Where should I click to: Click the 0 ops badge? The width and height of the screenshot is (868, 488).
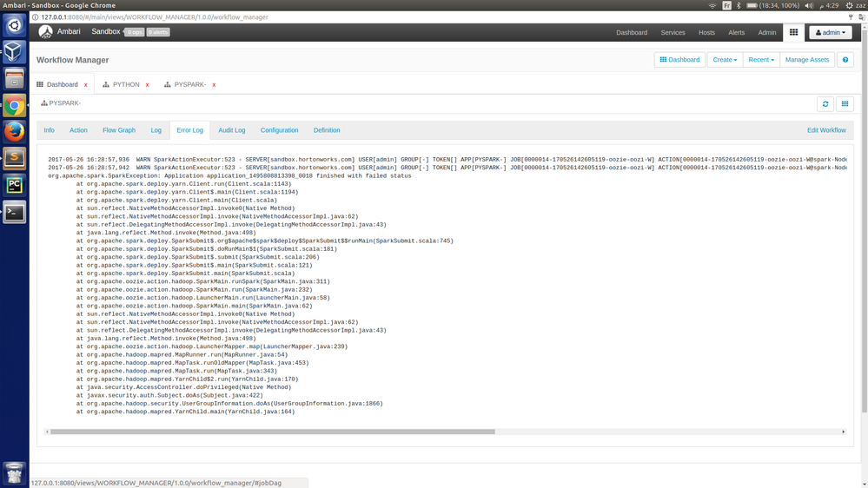coord(135,32)
